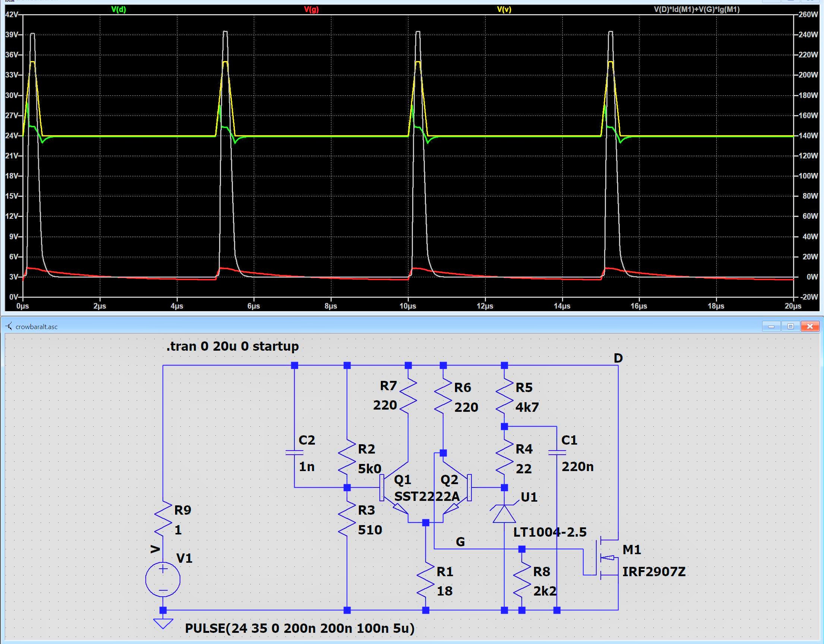824x644 pixels.
Task: Click the crowbaralt.asc schematic window icon
Action: tap(9, 326)
